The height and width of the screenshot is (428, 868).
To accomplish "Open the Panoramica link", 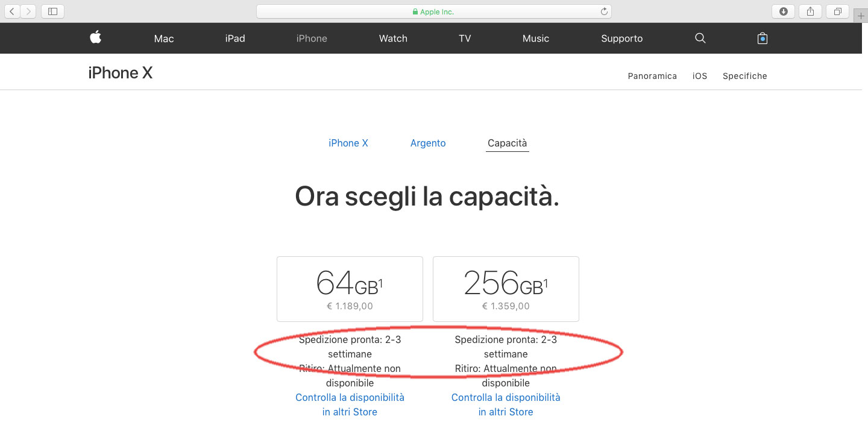I will (x=652, y=76).
